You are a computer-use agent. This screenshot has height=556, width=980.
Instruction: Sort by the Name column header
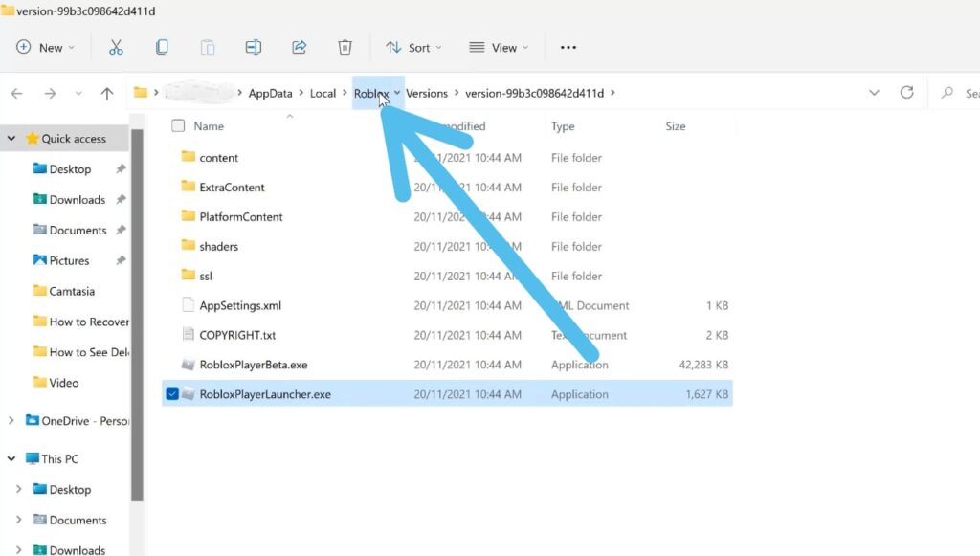(209, 126)
